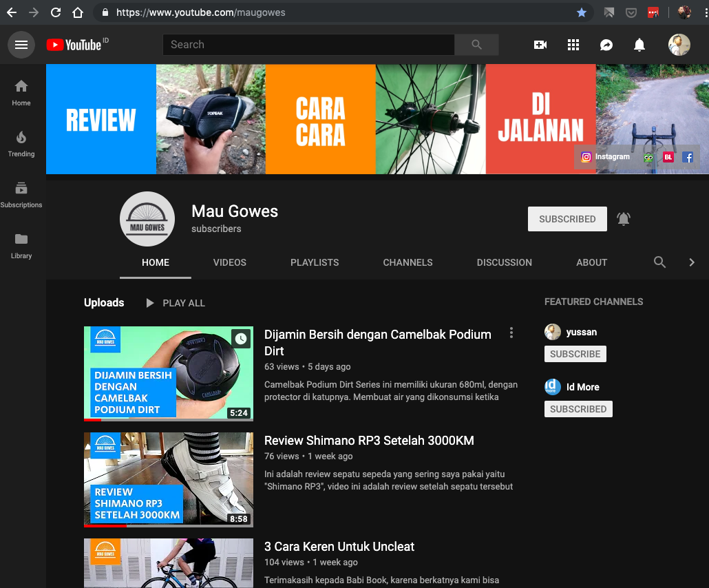Open the Uploads section heading
This screenshot has height=588, width=709.
click(104, 302)
